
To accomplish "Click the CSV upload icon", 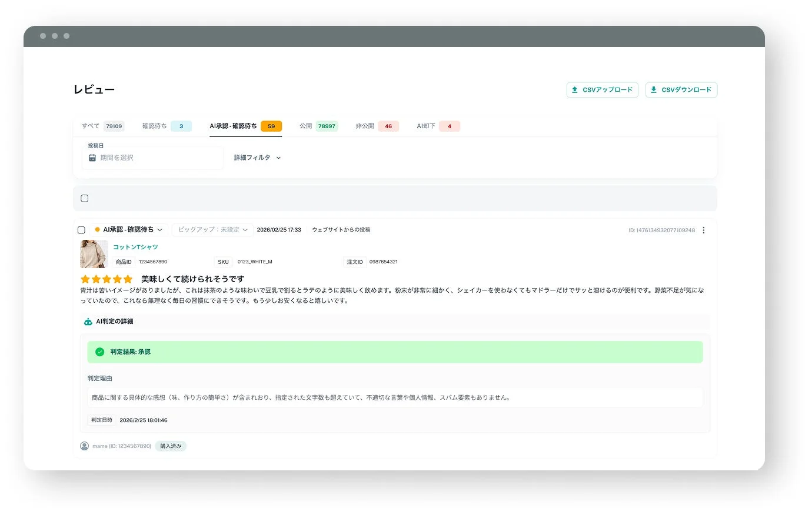I will (x=574, y=89).
